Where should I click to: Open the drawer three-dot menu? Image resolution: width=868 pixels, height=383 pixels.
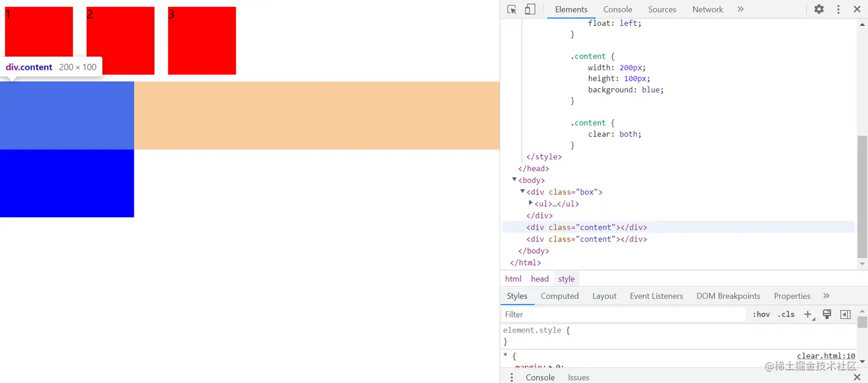[x=511, y=377]
